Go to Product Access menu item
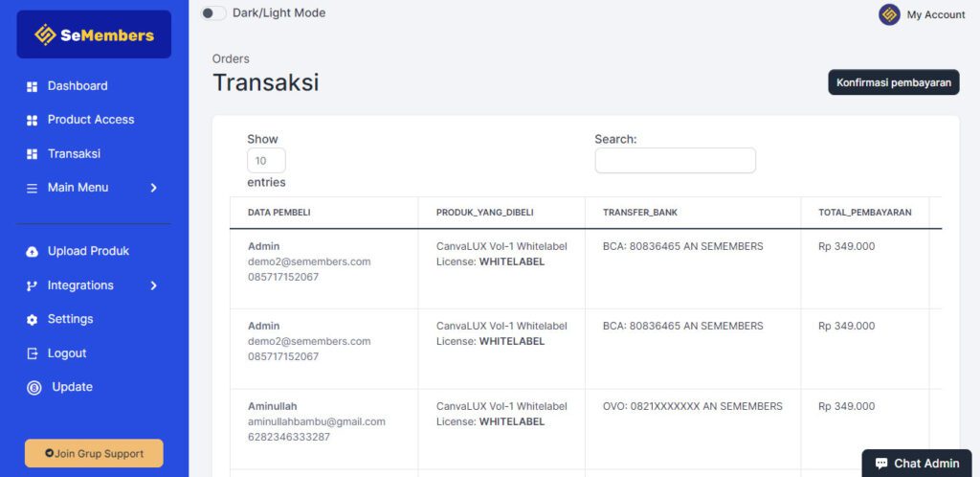 tap(91, 120)
